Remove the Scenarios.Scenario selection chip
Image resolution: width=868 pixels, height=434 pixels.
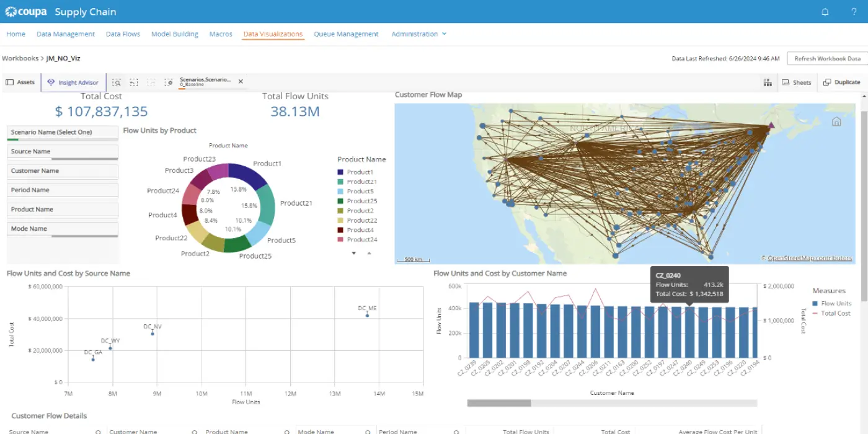[x=241, y=82]
